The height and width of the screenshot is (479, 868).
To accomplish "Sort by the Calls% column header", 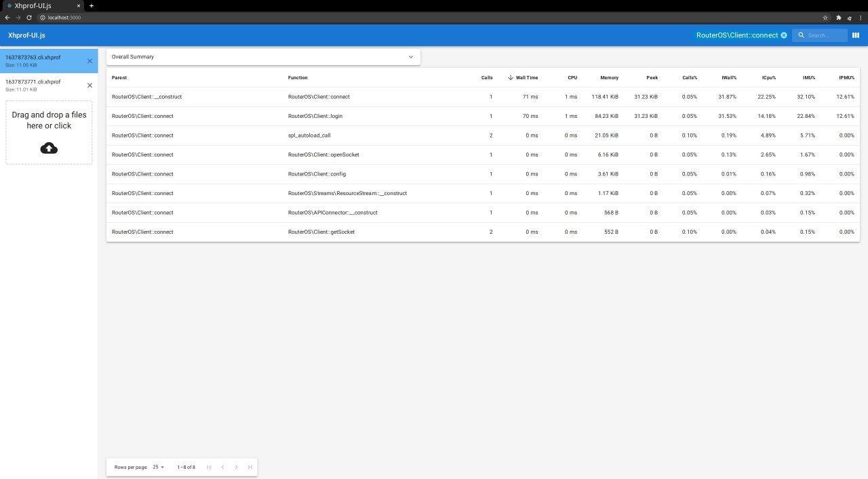I will tap(690, 78).
